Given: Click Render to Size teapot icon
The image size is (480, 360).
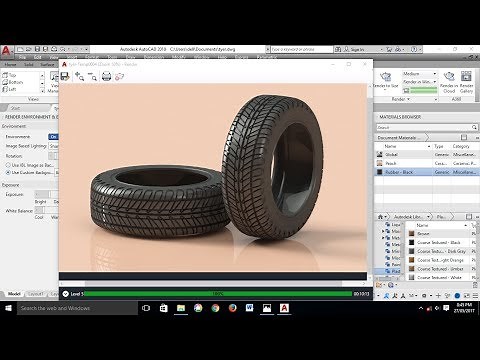Looking at the screenshot, I should tap(385, 77).
